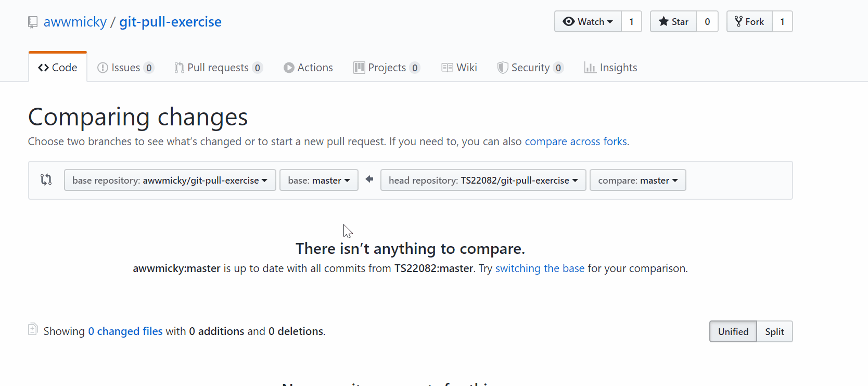Click the Pull requests counter badge 0
The width and height of the screenshot is (868, 386).
(x=257, y=68)
